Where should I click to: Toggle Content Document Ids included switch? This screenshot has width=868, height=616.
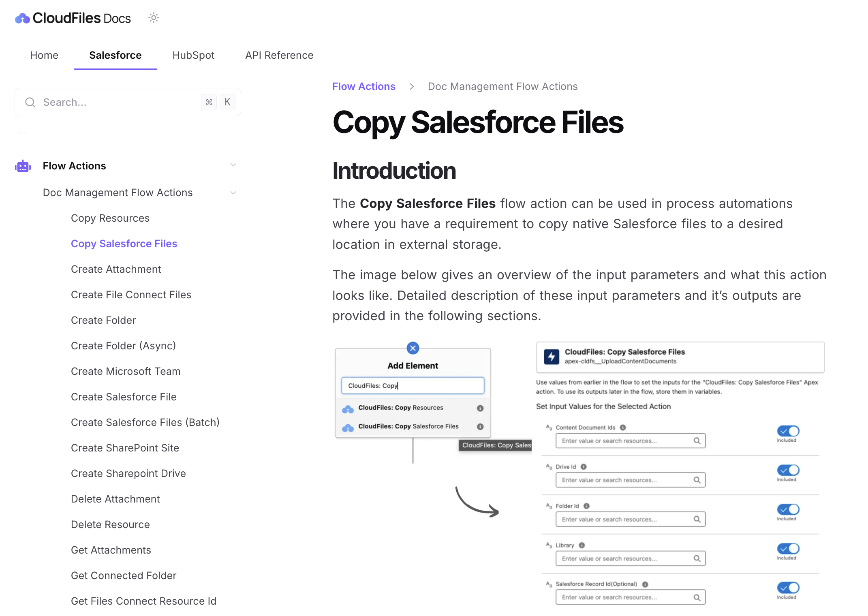coord(788,431)
